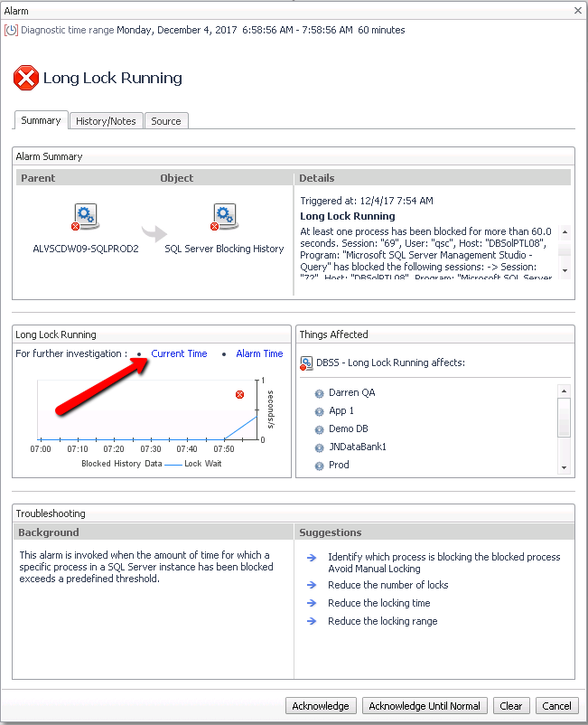Switch to the History/Notes tab

106,121
